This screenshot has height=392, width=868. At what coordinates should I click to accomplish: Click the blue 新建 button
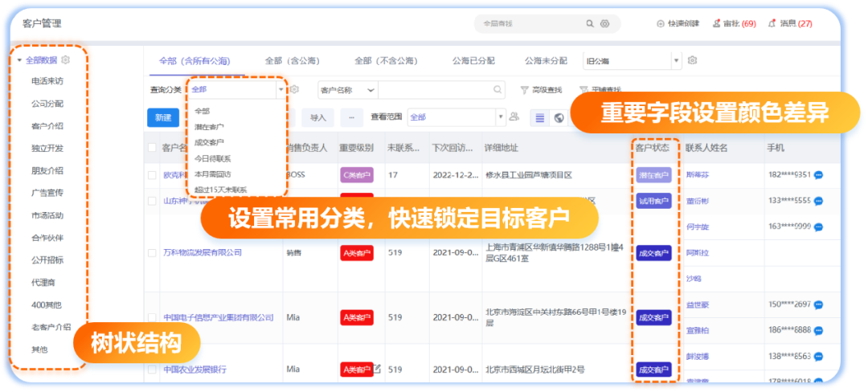(x=163, y=117)
